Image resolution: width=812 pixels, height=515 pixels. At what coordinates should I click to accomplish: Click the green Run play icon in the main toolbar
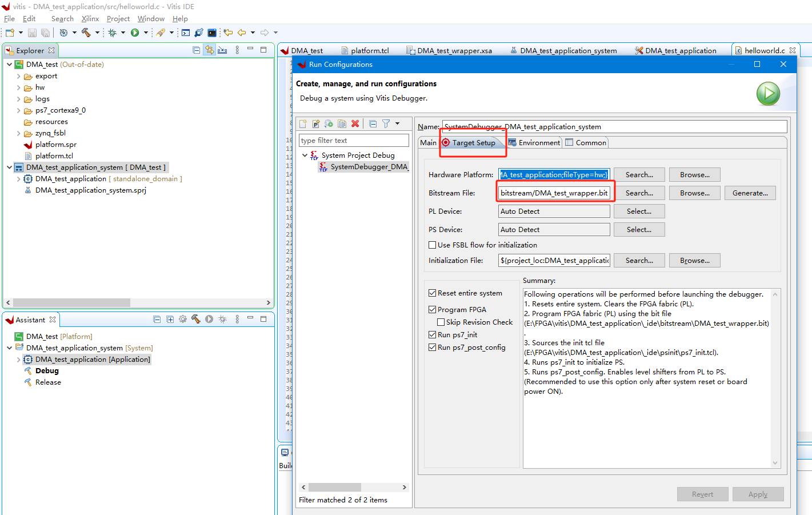click(135, 33)
